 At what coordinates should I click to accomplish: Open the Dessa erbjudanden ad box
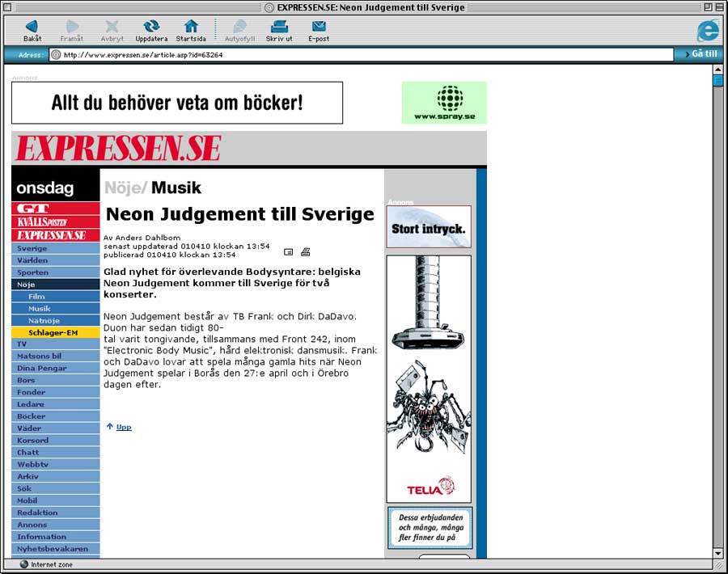[x=430, y=528]
